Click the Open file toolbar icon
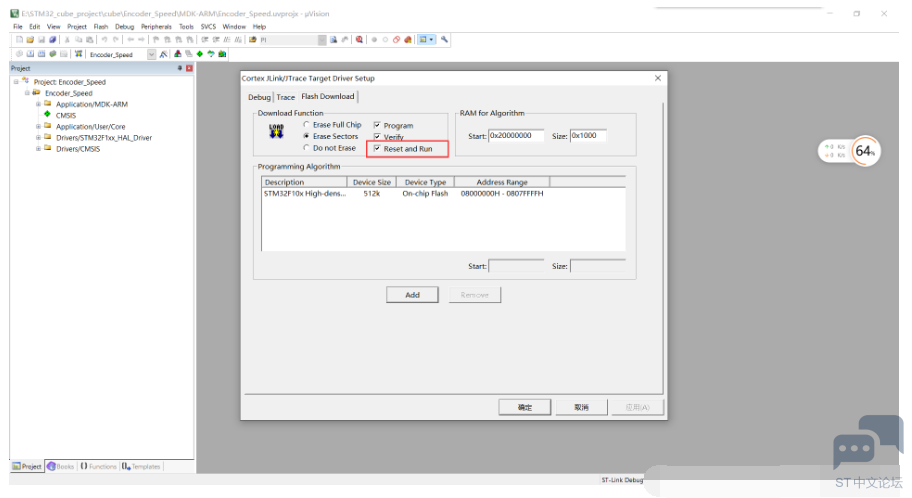 coord(30,40)
